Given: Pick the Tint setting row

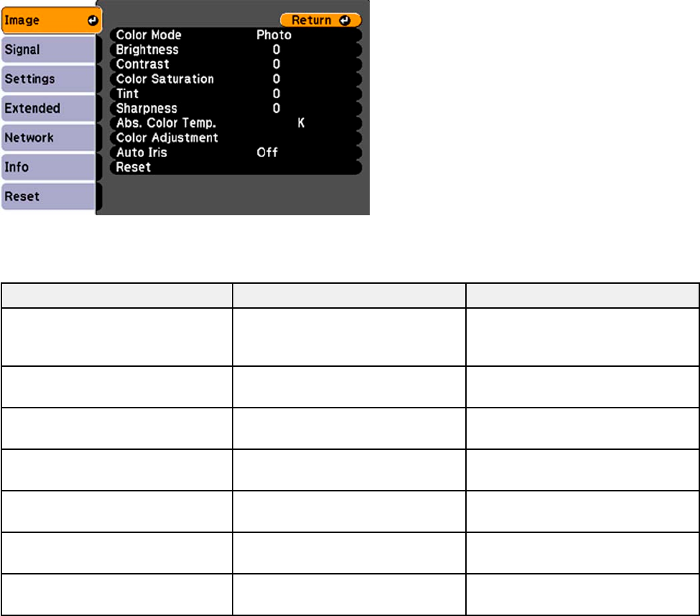Looking at the screenshot, I should [235, 93].
